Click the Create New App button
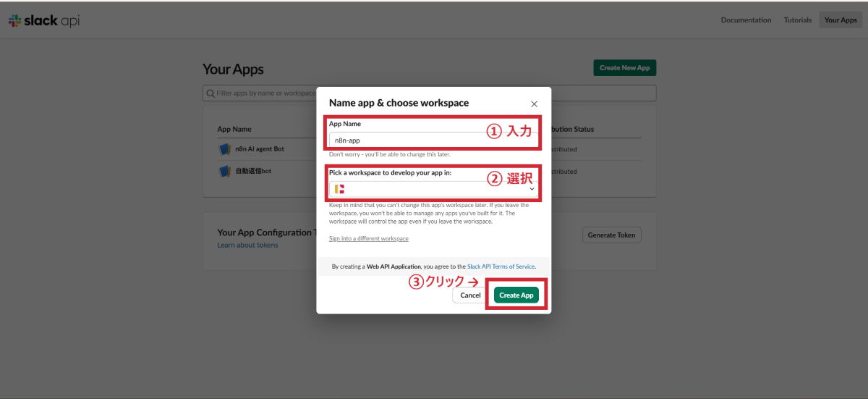Image resolution: width=868 pixels, height=399 pixels. 624,68
